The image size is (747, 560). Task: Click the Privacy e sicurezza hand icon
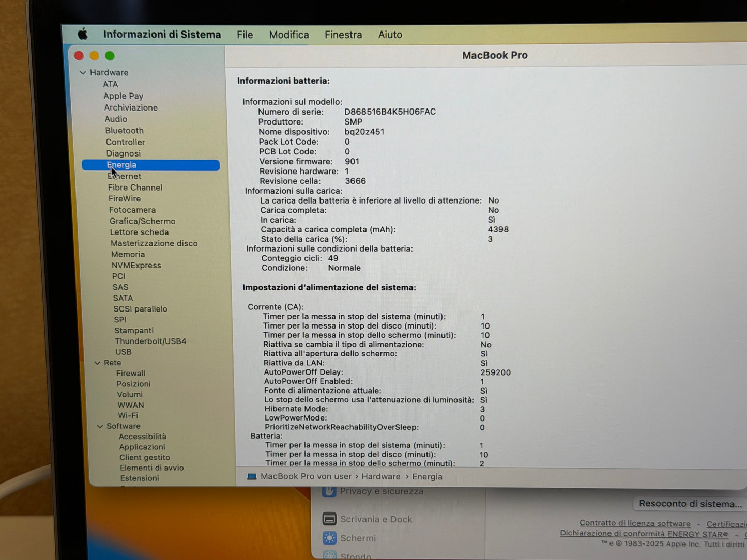329,491
